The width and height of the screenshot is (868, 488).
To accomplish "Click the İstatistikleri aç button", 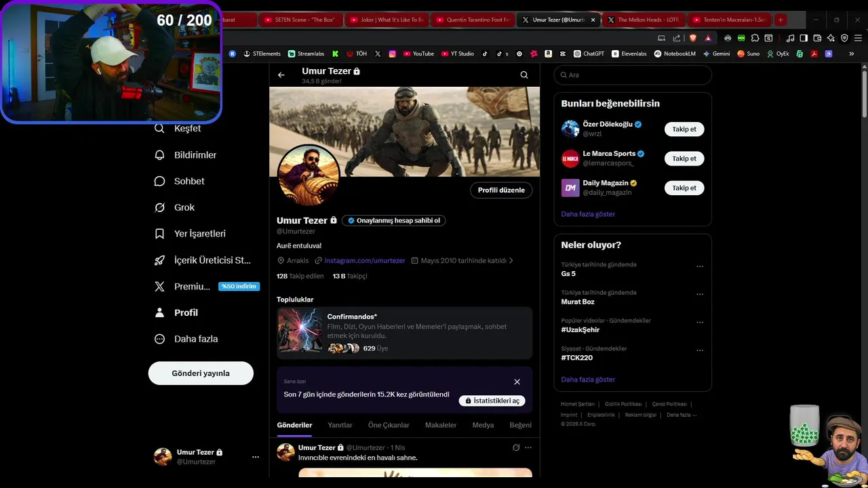I will [x=492, y=401].
